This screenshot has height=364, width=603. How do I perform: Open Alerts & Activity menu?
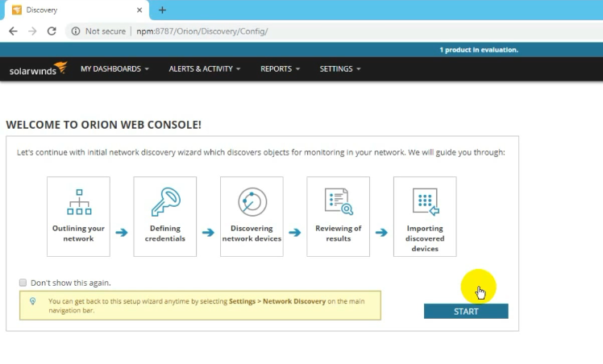pyautogui.click(x=205, y=69)
